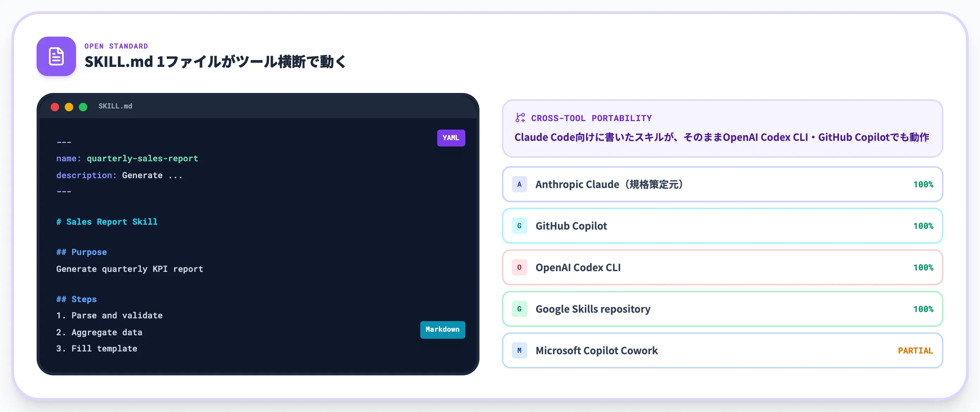The height and width of the screenshot is (412, 980).
Task: Click the YAML badge in code window
Action: pos(451,138)
